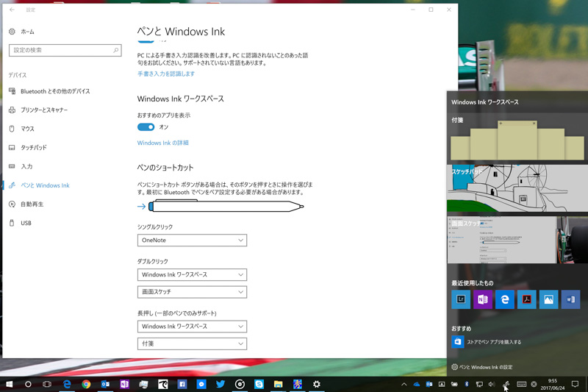The image size is (588, 392).
Task: Open スケッチパッド thumbnail
Action: pyautogui.click(x=517, y=189)
